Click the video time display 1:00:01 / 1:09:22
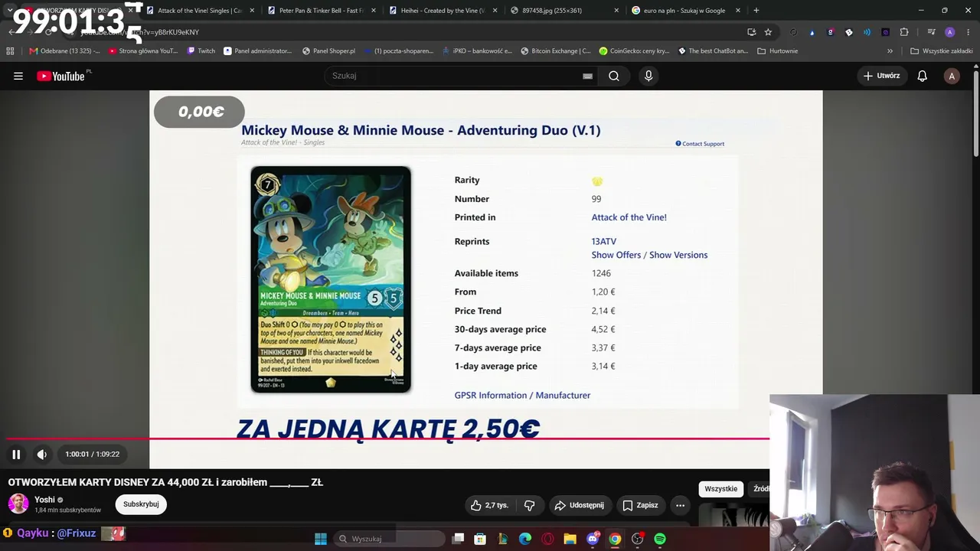 [92, 454]
